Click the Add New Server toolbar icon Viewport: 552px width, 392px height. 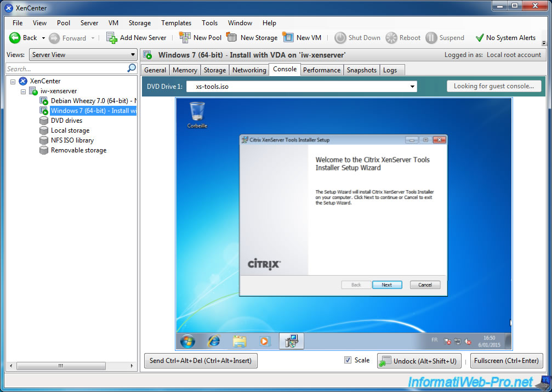pos(112,38)
